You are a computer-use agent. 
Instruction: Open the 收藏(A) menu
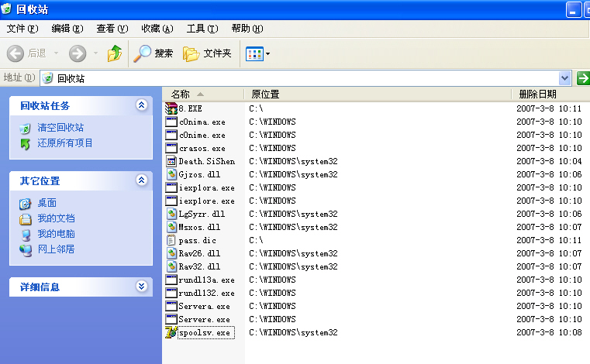click(157, 29)
